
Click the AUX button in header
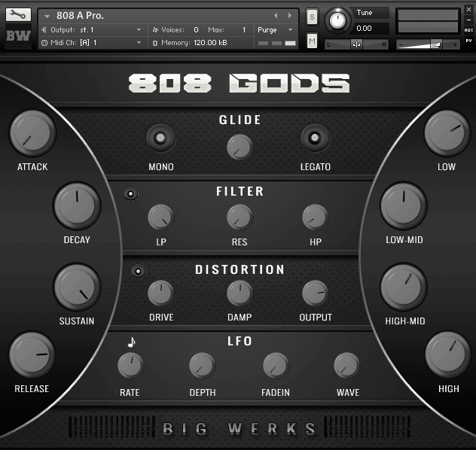468,30
